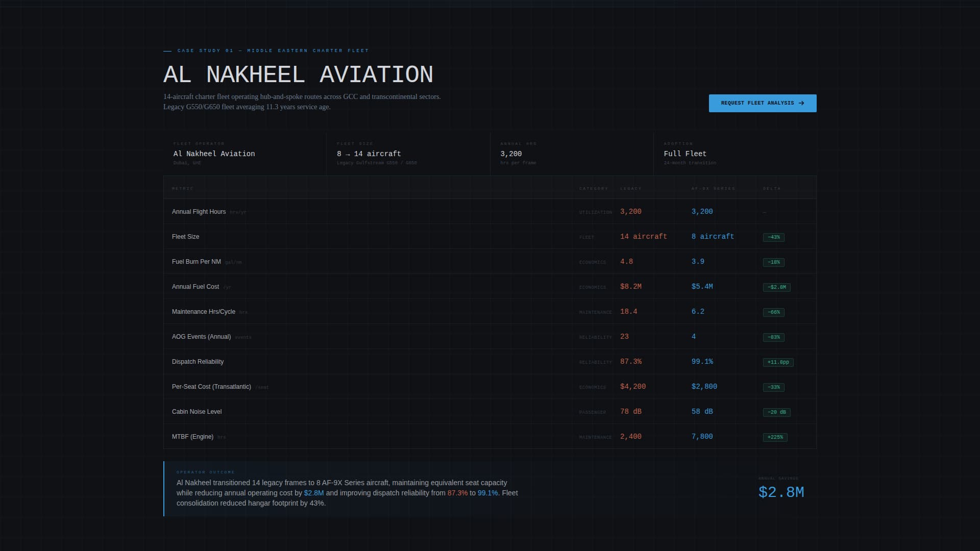Click the +225% badge for MTBF Engine
Viewport: 980px width, 551px height.
coord(775,437)
